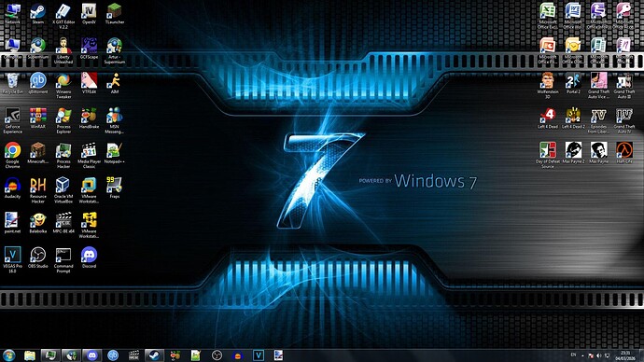The height and width of the screenshot is (362, 644).
Task: Open the Windows Start menu orb
Action: [x=8, y=355]
